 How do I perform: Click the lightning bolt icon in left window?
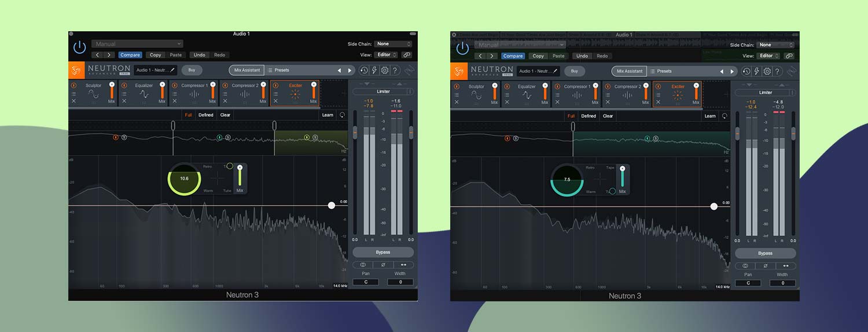click(374, 71)
